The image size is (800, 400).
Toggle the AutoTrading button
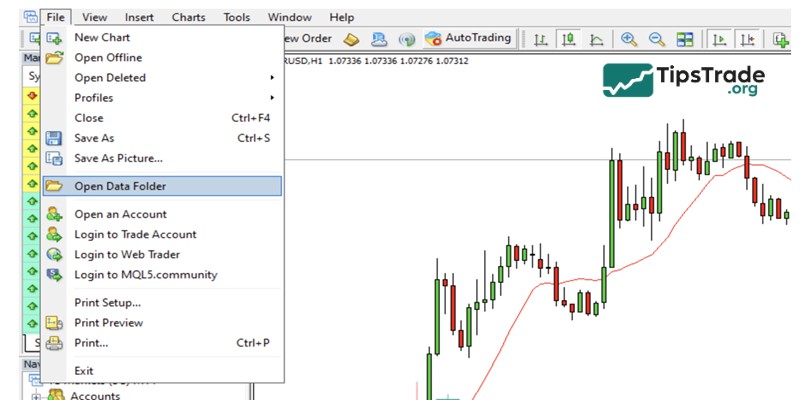click(468, 39)
